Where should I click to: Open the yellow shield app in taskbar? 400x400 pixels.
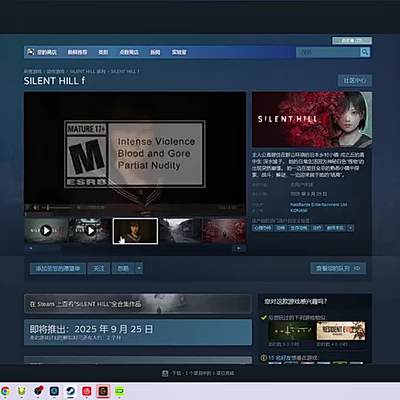(22, 391)
